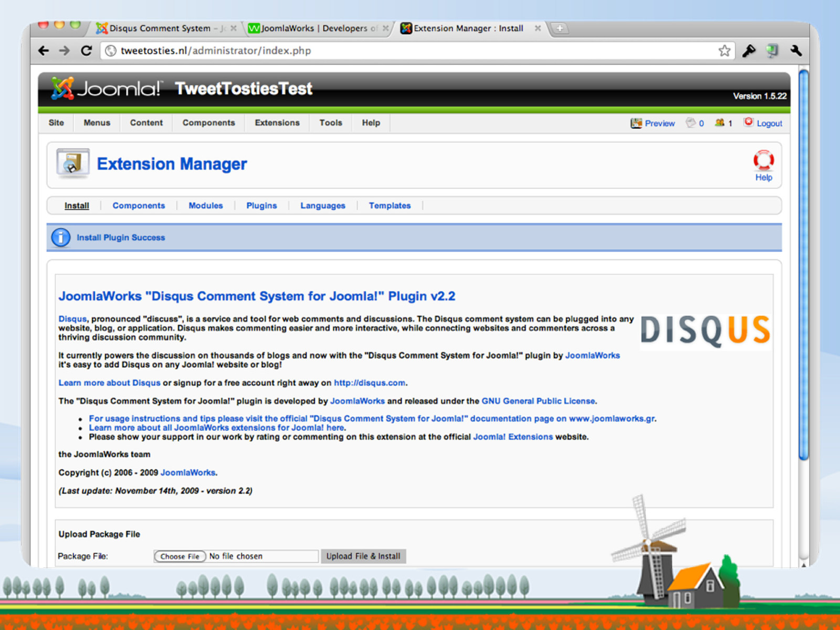The width and height of the screenshot is (840, 630).
Task: Select the Modules submenu tab
Action: tap(206, 206)
